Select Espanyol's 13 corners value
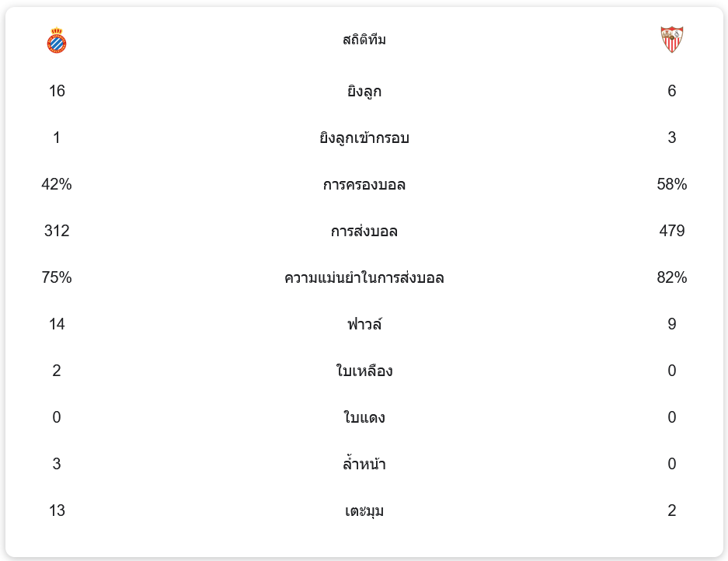Image resolution: width=728 pixels, height=561 pixels. coord(57,510)
